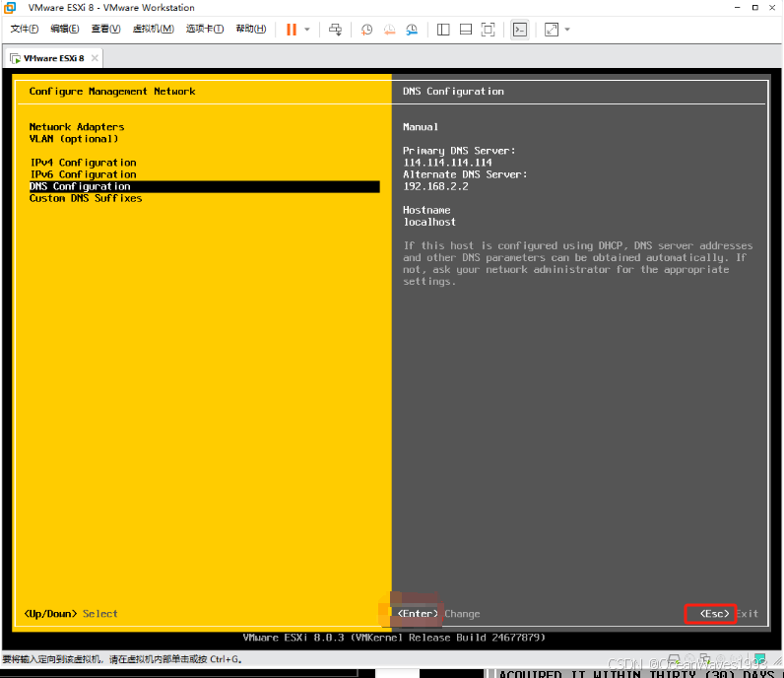This screenshot has width=784, height=678.
Task: Toggle the library sidebar panel
Action: [x=443, y=30]
